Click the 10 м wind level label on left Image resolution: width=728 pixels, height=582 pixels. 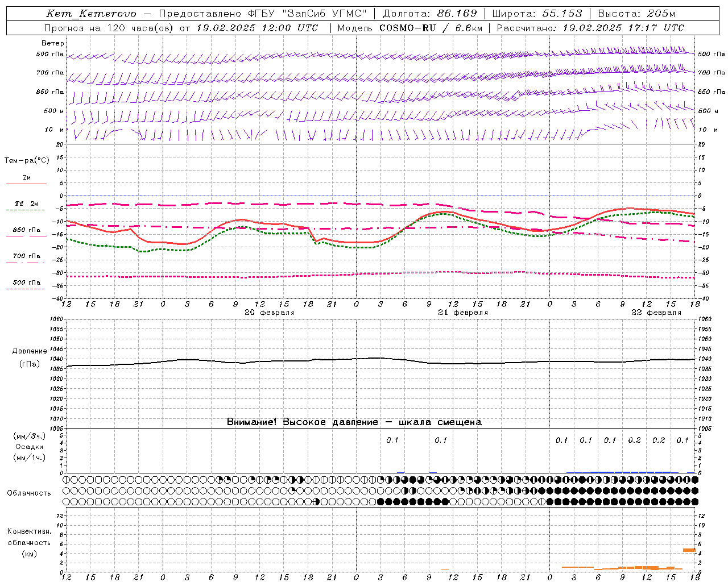[x=55, y=130]
